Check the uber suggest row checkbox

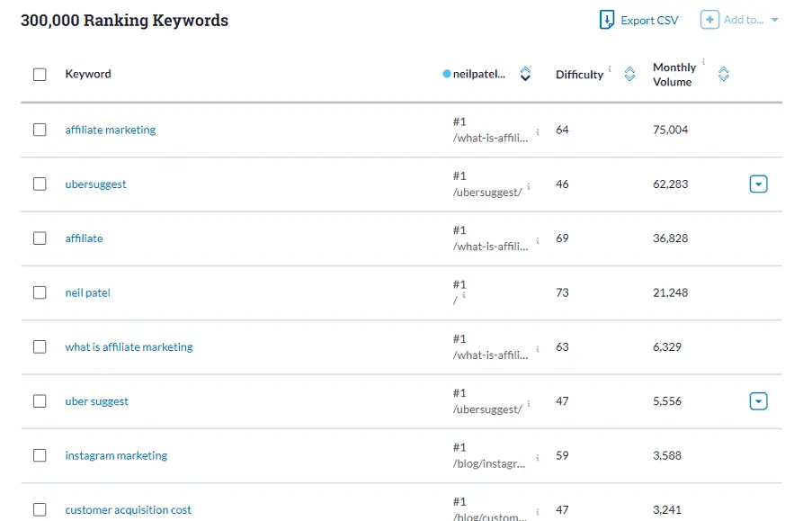point(40,401)
